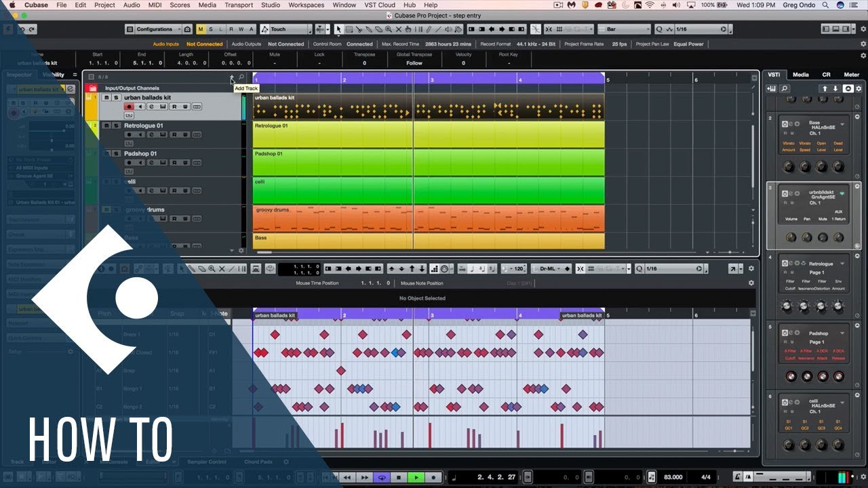The height and width of the screenshot is (488, 868).
Task: Select the Object Selection arrow tool
Action: pos(338,29)
